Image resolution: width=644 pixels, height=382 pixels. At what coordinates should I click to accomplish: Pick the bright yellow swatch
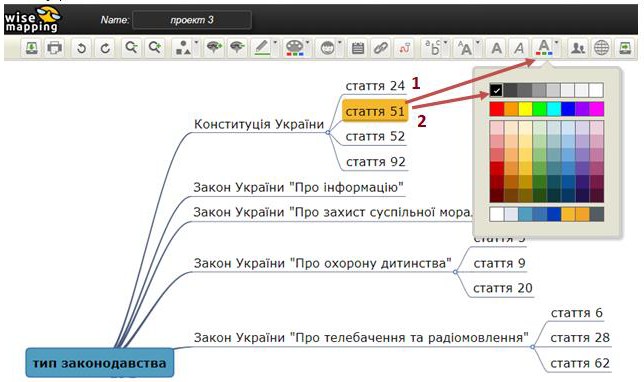point(525,109)
